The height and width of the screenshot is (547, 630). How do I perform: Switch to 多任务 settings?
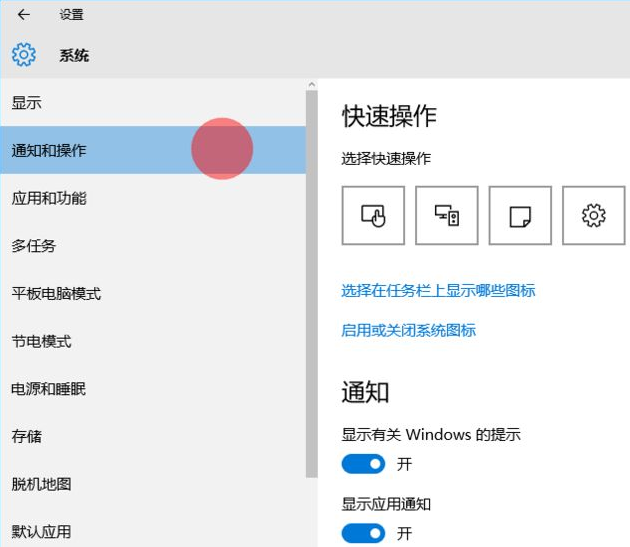[x=34, y=246]
